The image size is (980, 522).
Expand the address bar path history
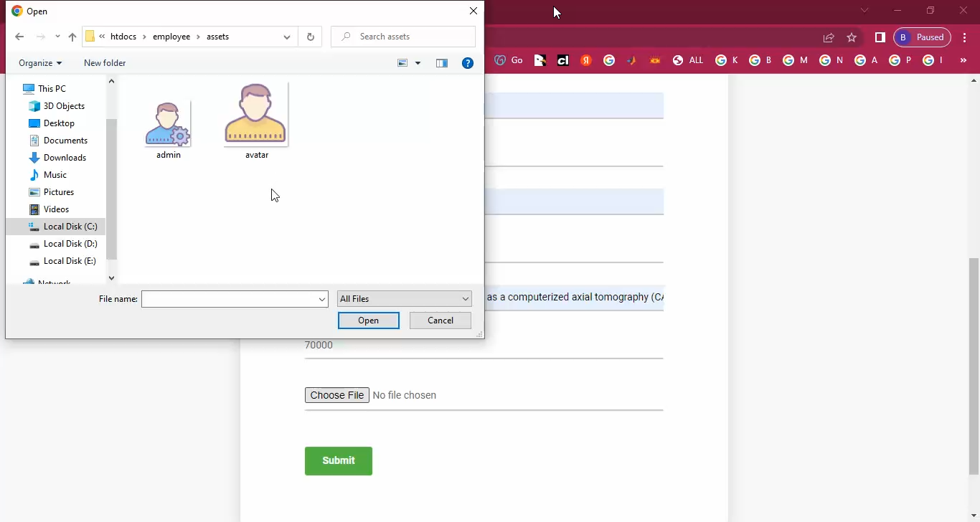(x=287, y=37)
